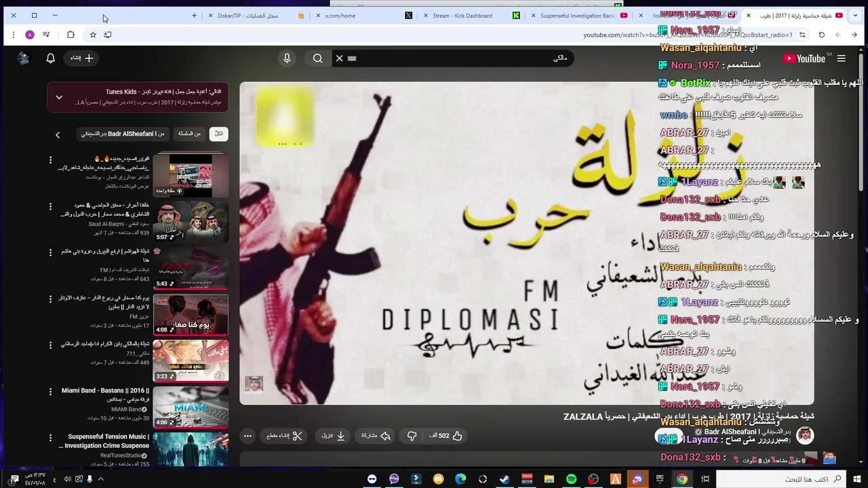Open the Miami Band Bastans video thumbnail
The image size is (868, 488).
191,407
